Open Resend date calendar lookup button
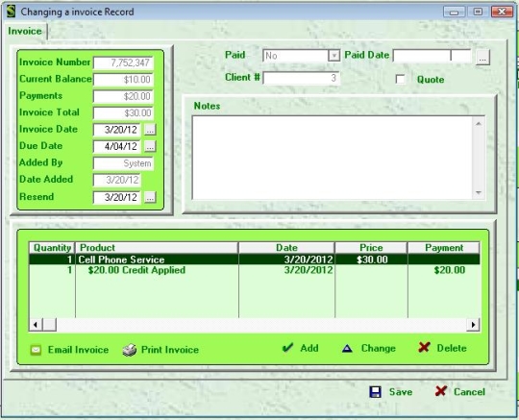Viewport: 519px width, 420px height. pos(150,197)
